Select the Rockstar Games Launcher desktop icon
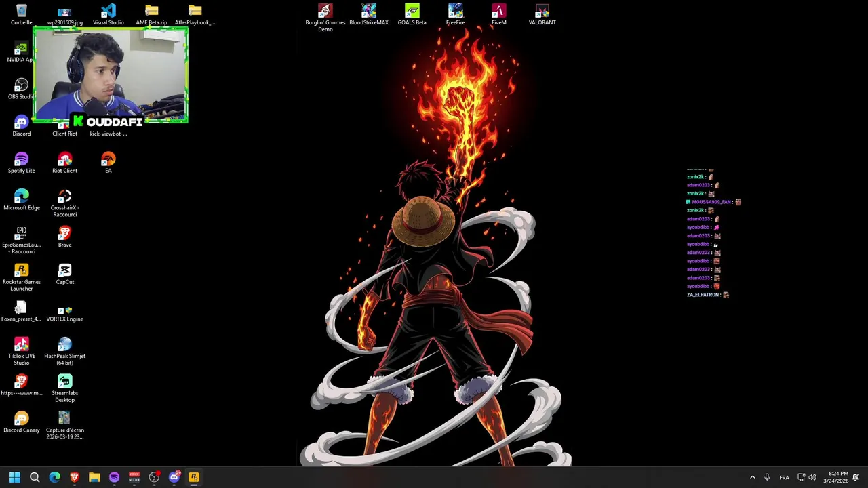The height and width of the screenshot is (488, 868). point(22,278)
